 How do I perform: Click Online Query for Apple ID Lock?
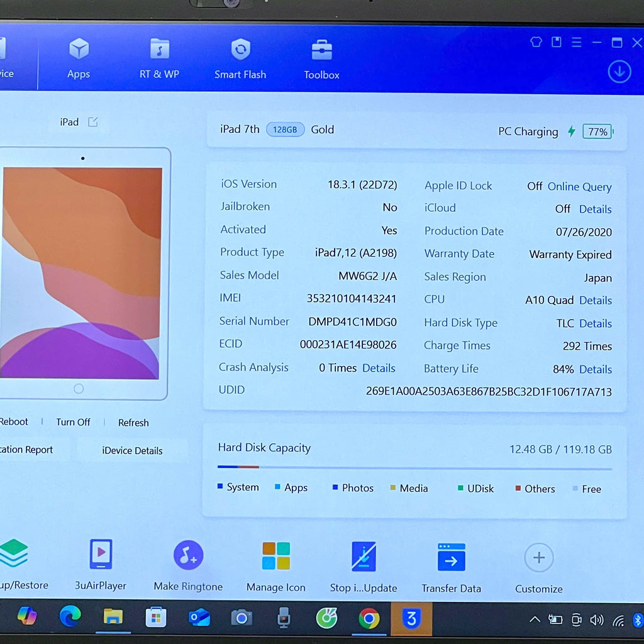pyautogui.click(x=579, y=187)
